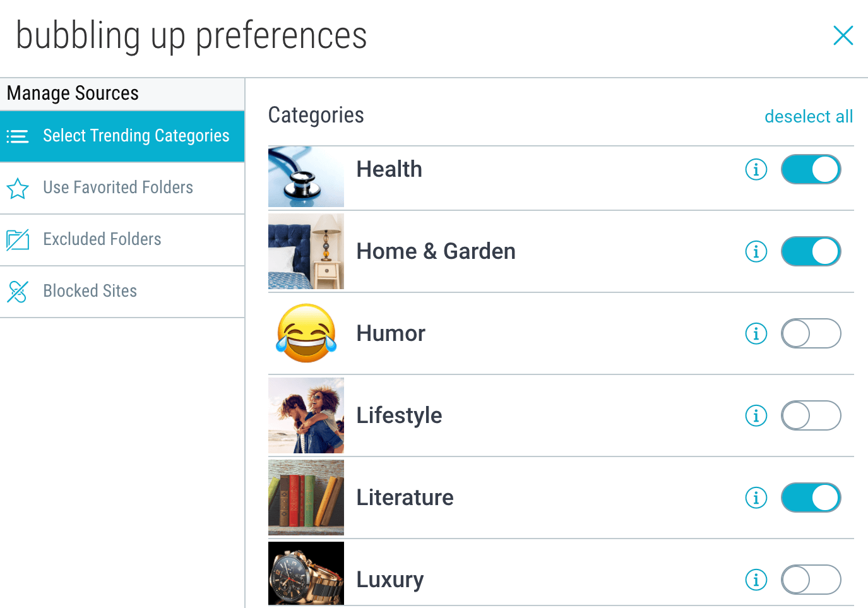Open Select Trending Categories tab
868x608 pixels.
click(122, 136)
